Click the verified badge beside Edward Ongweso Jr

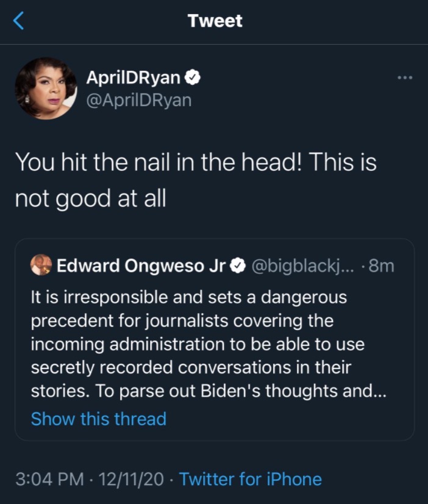(x=238, y=265)
